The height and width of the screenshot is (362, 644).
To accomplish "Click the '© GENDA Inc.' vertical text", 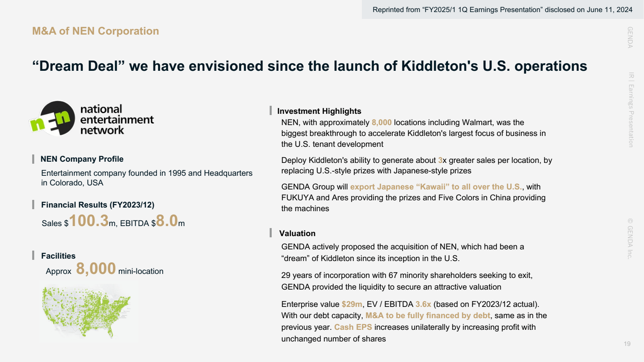I will pyautogui.click(x=630, y=239).
